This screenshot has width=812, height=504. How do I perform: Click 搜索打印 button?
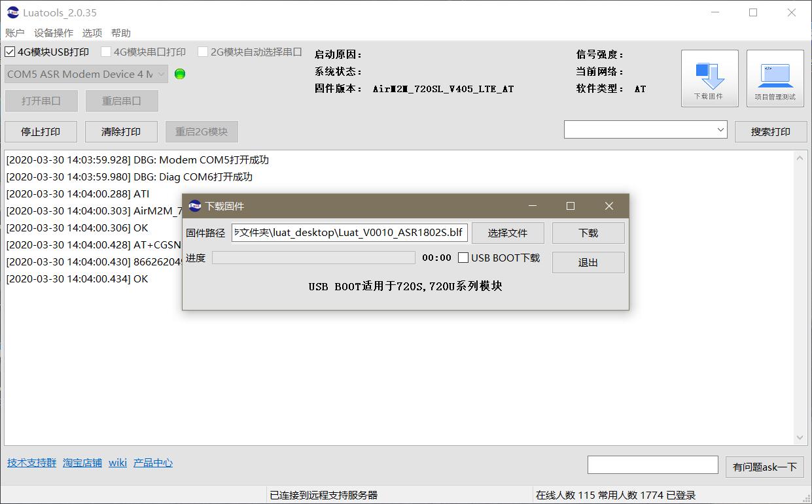(x=771, y=131)
